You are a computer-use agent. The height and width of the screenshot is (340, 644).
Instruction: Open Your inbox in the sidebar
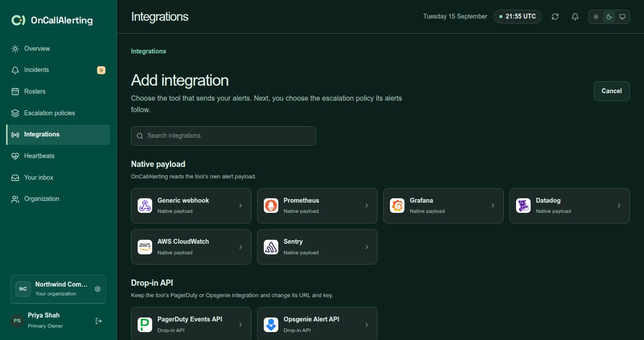click(x=58, y=178)
